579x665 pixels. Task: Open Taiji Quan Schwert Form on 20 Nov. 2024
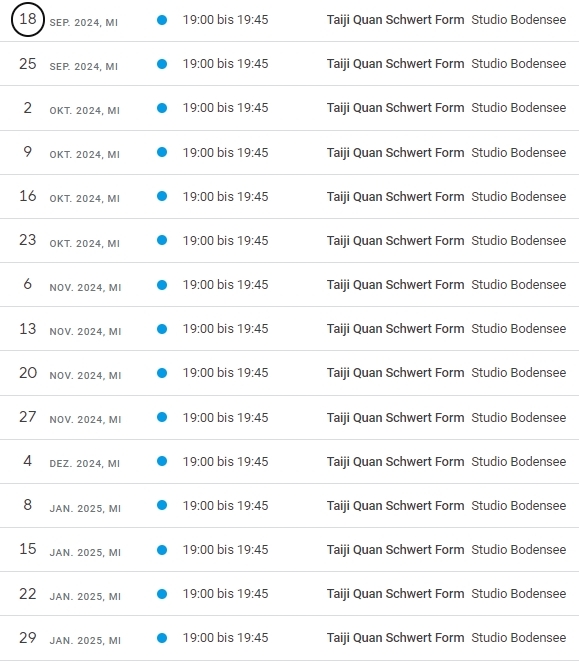point(395,373)
